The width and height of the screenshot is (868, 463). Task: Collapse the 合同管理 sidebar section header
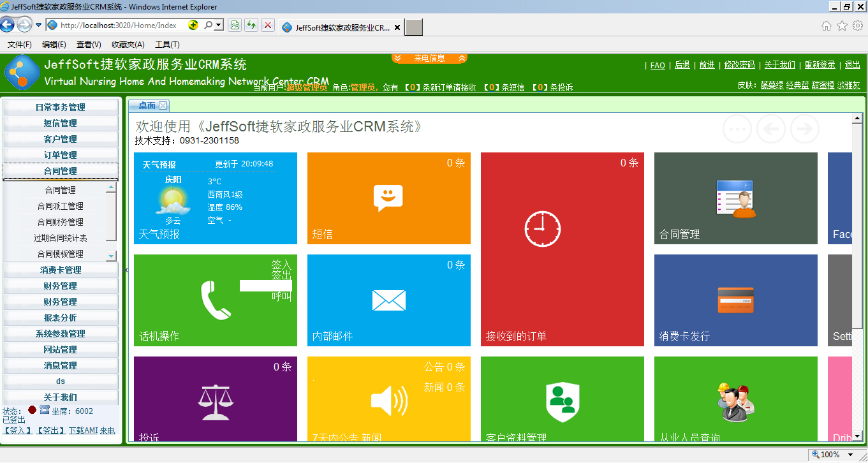[x=61, y=171]
